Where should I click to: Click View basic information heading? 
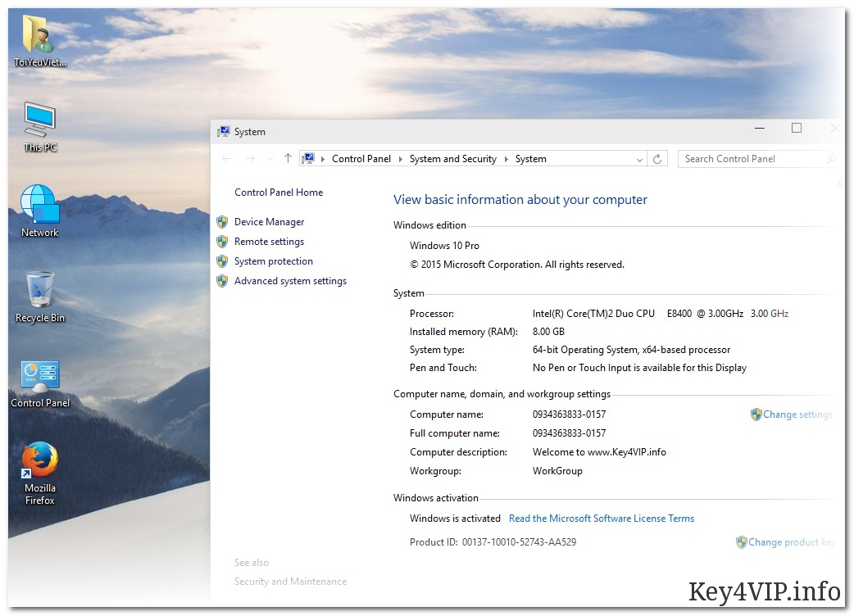coord(520,200)
